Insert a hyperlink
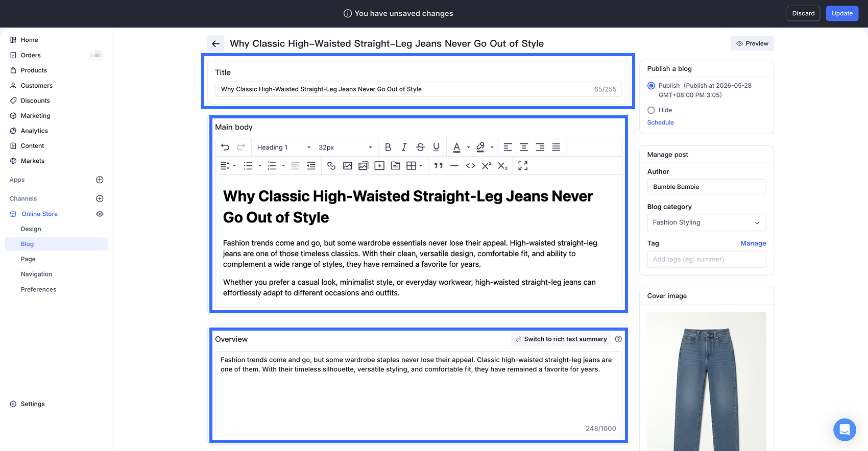The height and width of the screenshot is (451, 868). 331,166
